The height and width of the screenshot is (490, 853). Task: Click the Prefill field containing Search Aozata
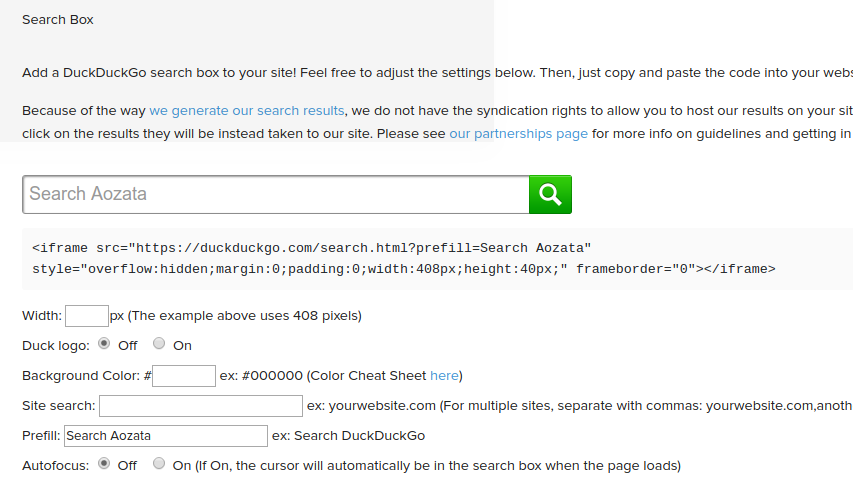(x=166, y=436)
